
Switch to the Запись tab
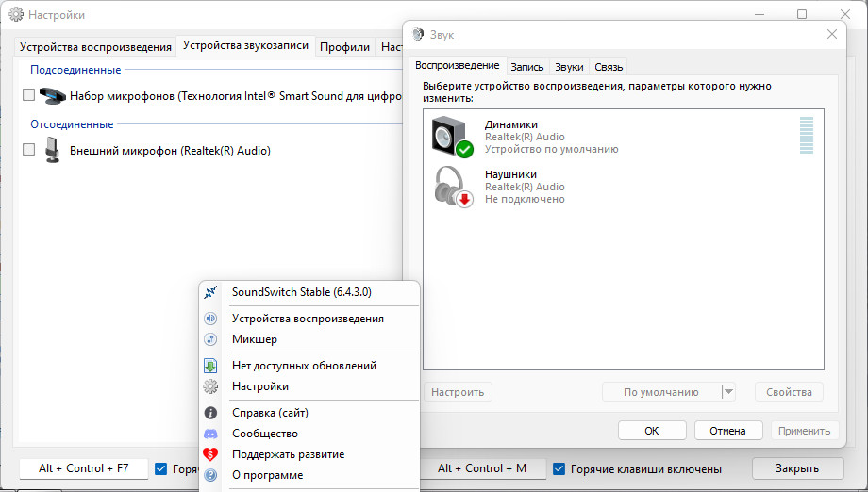point(526,67)
